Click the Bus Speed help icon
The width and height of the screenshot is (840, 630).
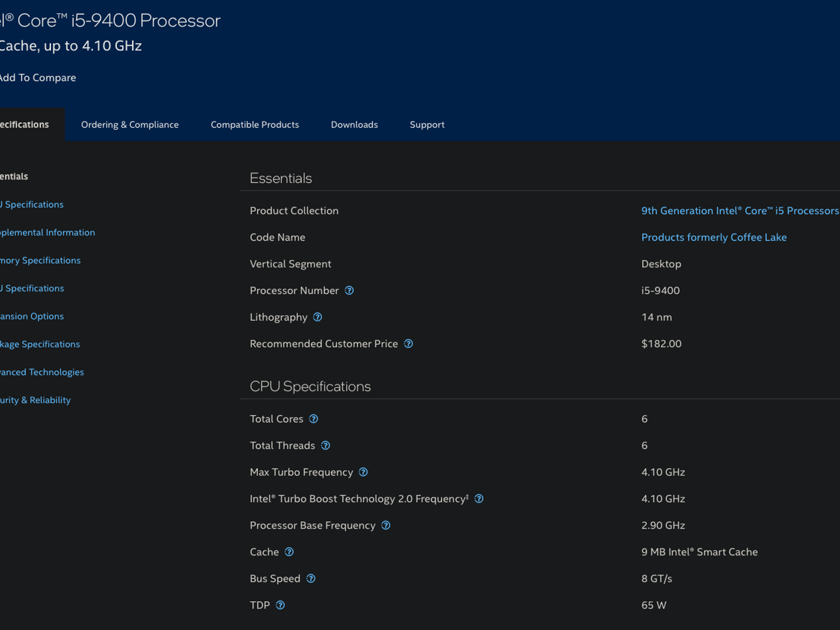[311, 579]
